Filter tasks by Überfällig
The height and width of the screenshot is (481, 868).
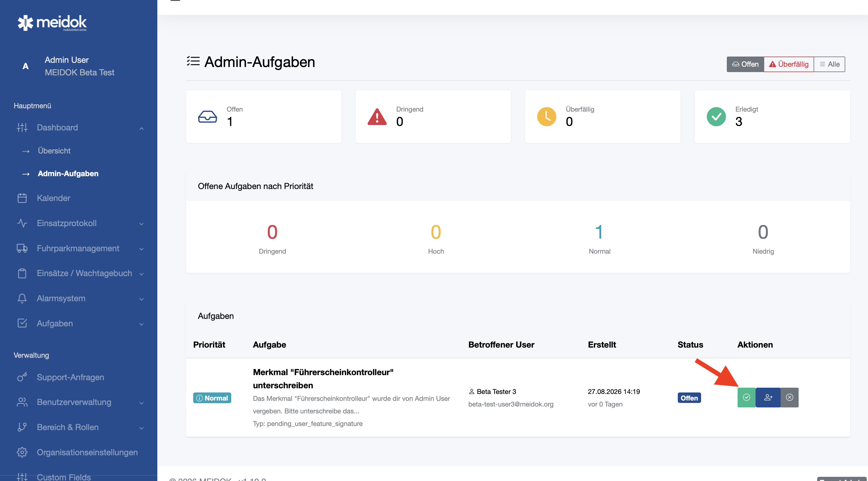click(788, 64)
